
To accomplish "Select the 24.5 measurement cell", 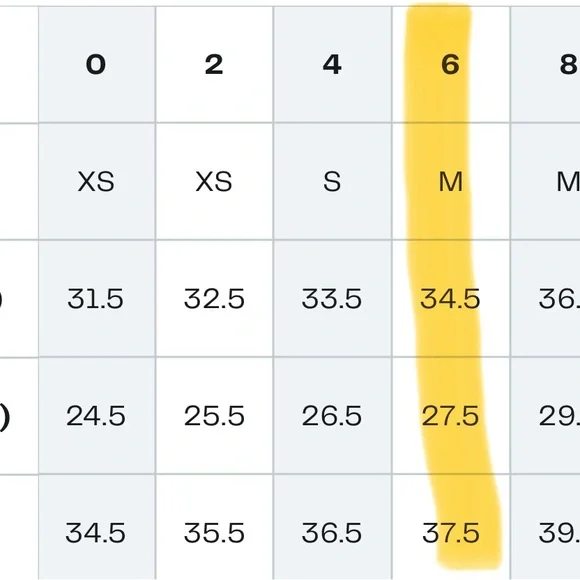I will (97, 416).
